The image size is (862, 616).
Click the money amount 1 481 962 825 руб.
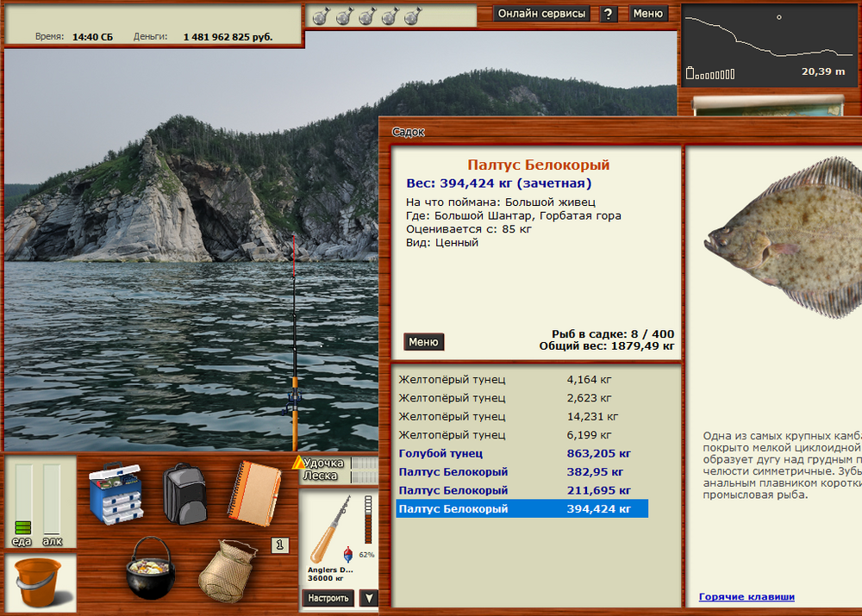(228, 37)
